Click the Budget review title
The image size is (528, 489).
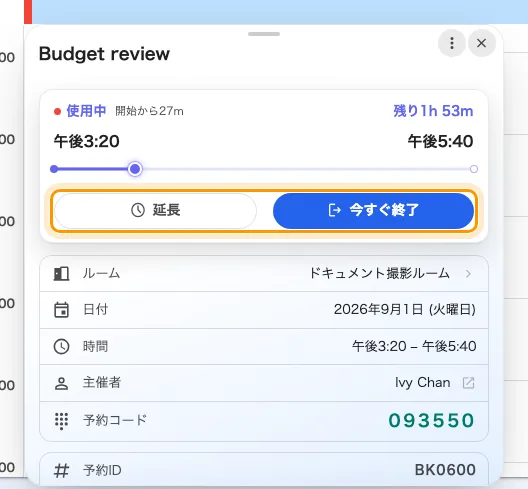(x=104, y=54)
